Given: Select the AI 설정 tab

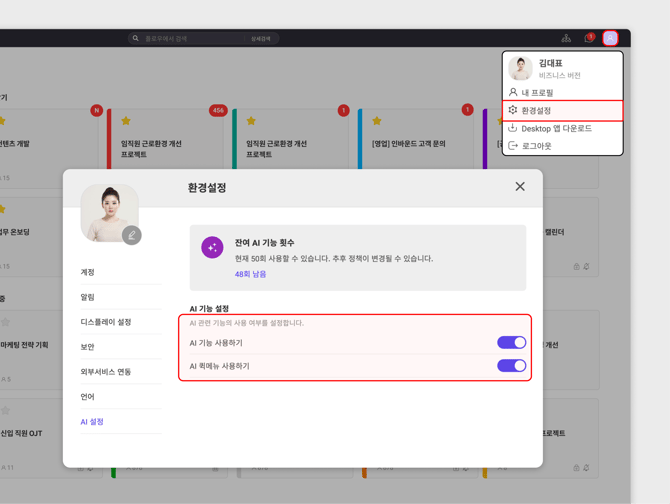Looking at the screenshot, I should (x=121, y=422).
